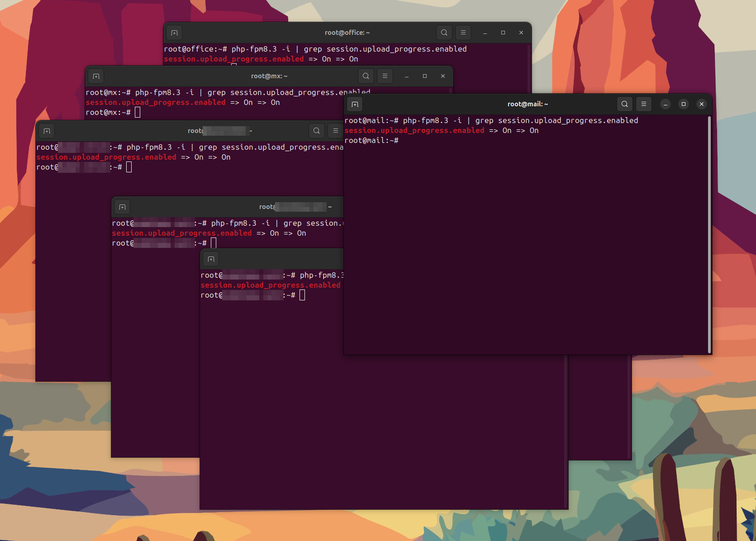
Task: Click red session.upload_progress.enabled output in root@mail
Action: [414, 130]
